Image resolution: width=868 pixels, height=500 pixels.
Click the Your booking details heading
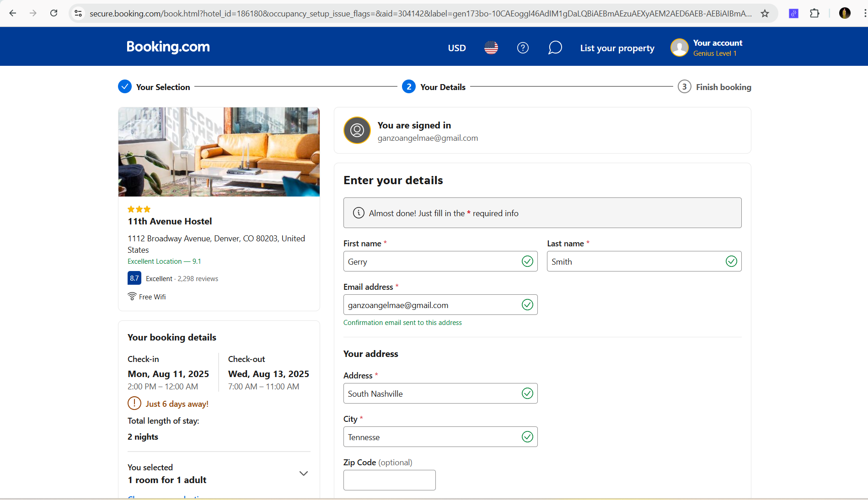(x=172, y=337)
